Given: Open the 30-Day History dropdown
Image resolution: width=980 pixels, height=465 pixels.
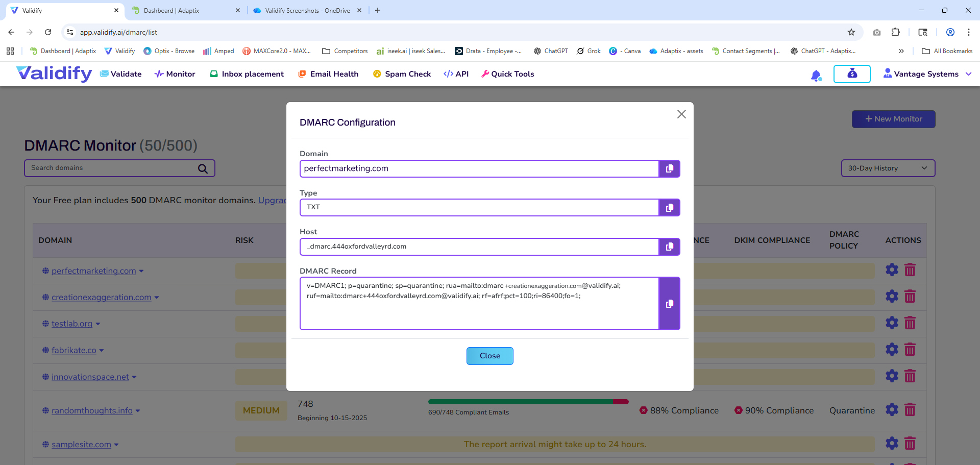Looking at the screenshot, I should point(888,168).
